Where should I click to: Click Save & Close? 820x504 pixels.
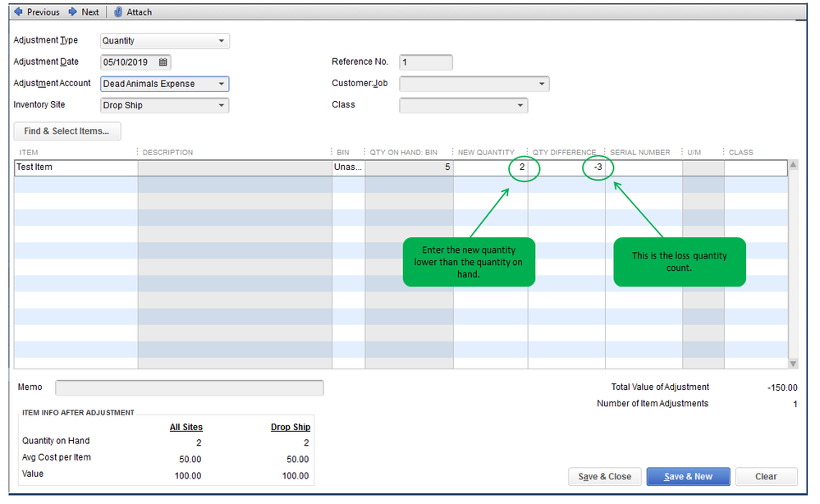click(x=605, y=476)
